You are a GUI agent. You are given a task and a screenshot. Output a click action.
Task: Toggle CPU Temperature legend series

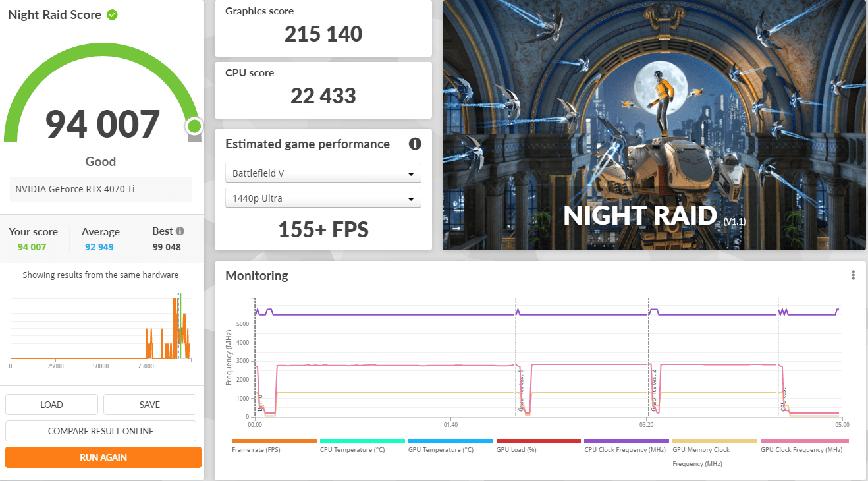click(362, 446)
